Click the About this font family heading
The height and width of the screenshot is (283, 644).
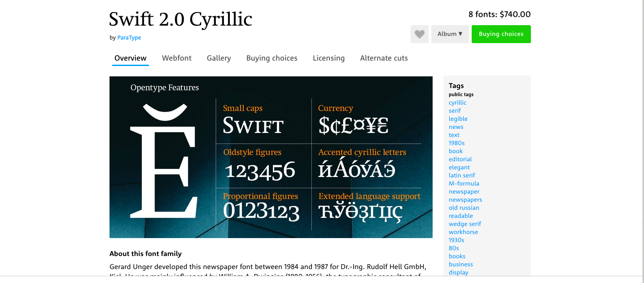(x=145, y=254)
